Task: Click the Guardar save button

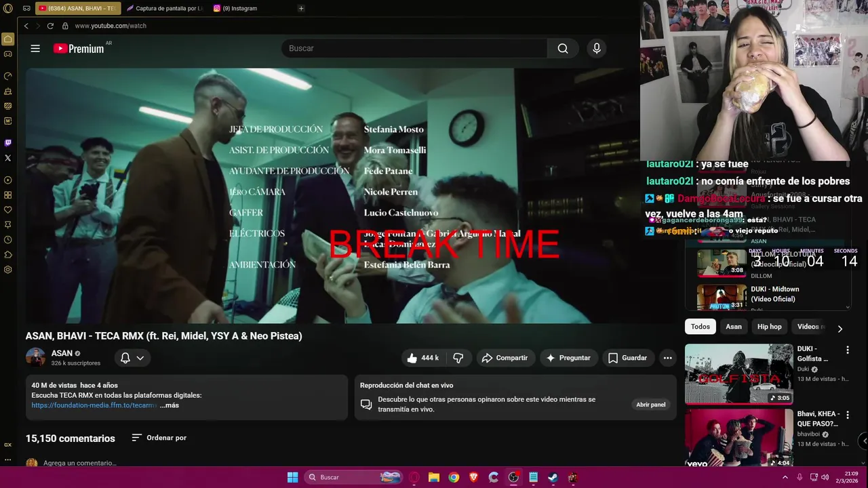Action: click(x=628, y=358)
